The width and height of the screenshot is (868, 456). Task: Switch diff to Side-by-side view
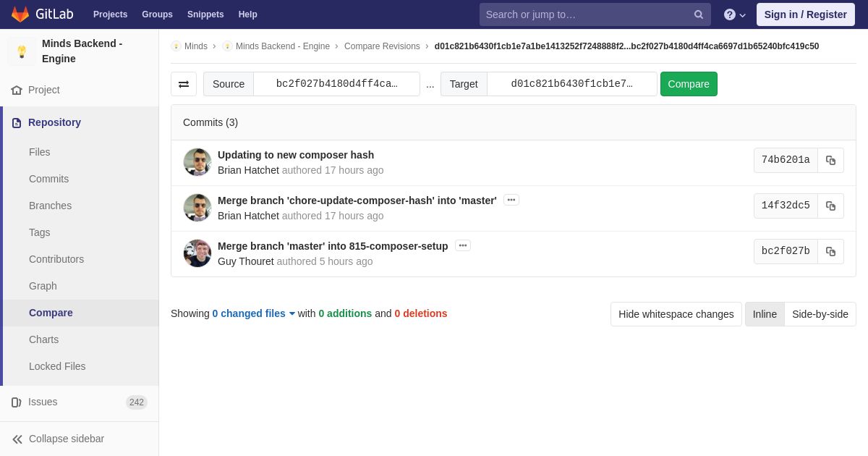click(x=820, y=314)
